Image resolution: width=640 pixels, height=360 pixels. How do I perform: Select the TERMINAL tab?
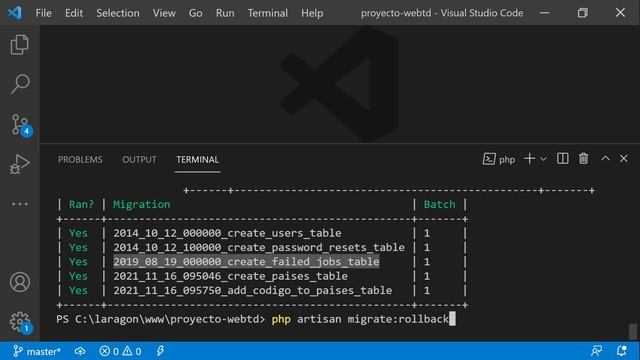point(198,160)
